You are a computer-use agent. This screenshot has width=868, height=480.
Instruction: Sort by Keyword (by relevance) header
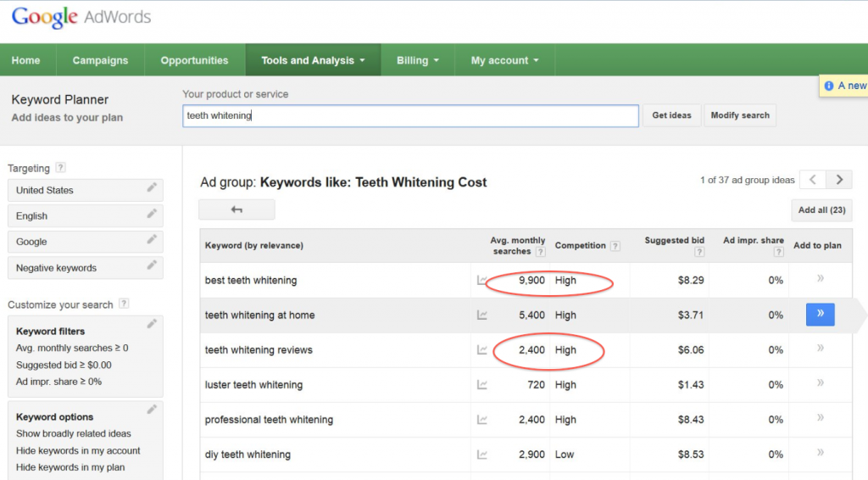coord(254,245)
